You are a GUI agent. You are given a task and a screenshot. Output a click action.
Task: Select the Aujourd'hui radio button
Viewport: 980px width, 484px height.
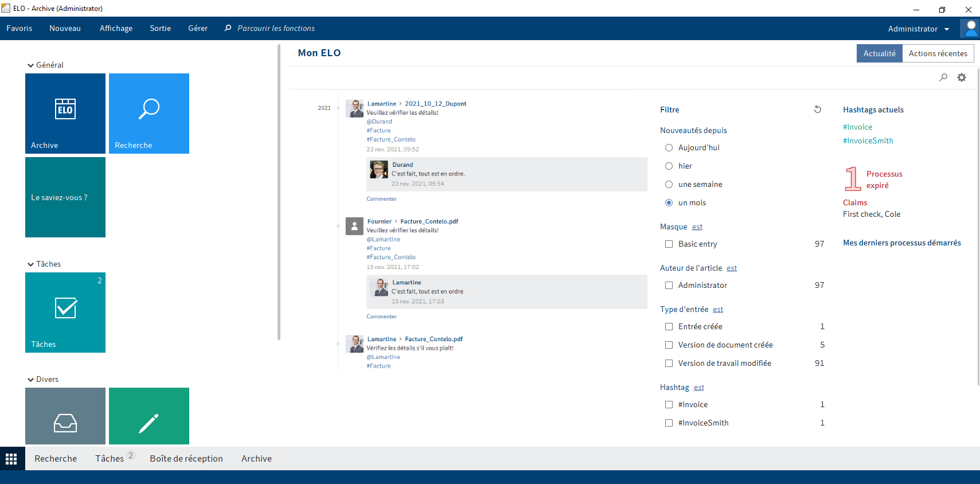[x=669, y=147]
